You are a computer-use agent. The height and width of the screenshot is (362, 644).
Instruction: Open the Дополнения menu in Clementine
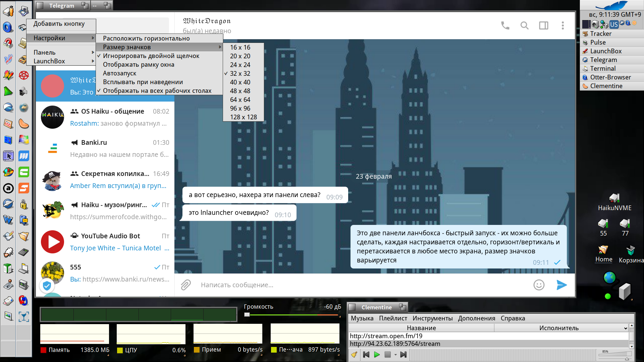(x=477, y=318)
